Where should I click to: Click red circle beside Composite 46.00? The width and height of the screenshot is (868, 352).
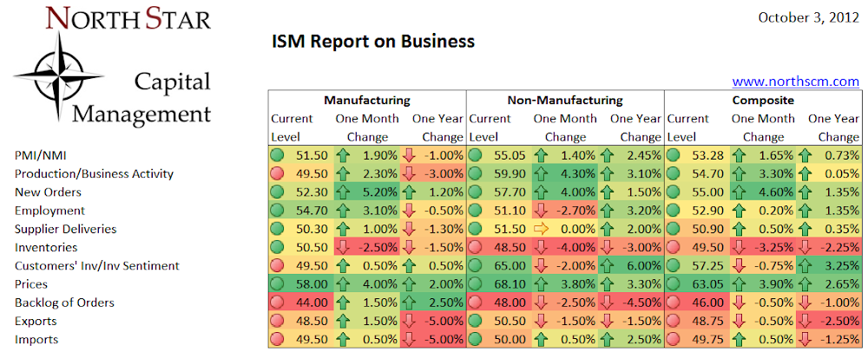(x=674, y=303)
